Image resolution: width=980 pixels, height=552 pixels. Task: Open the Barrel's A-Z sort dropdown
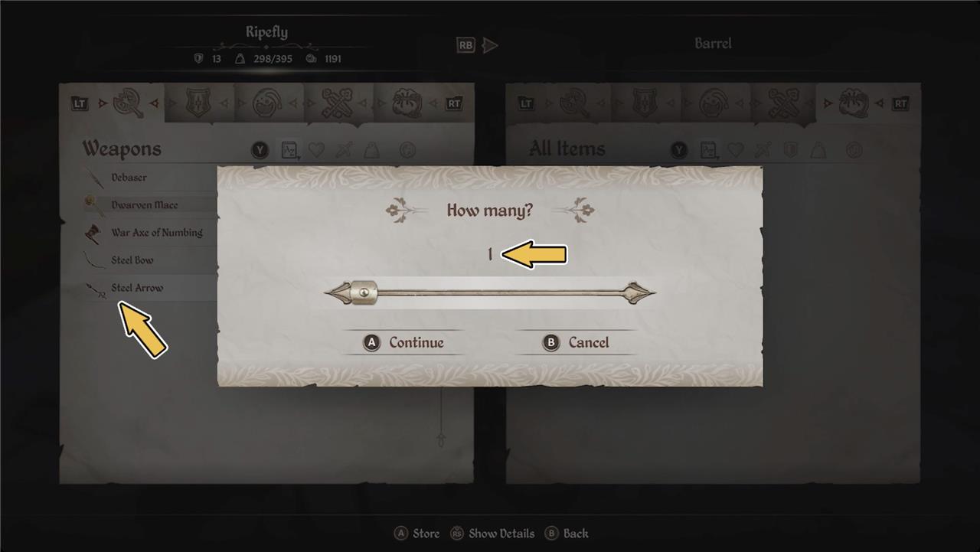click(x=709, y=149)
